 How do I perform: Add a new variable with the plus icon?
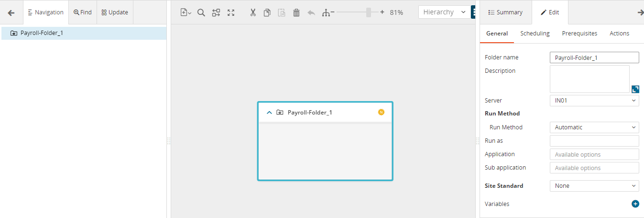pos(635,204)
